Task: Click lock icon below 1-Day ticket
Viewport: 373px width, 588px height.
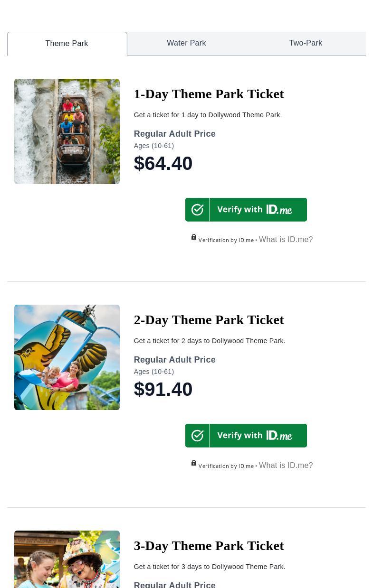Action: pyautogui.click(x=194, y=237)
